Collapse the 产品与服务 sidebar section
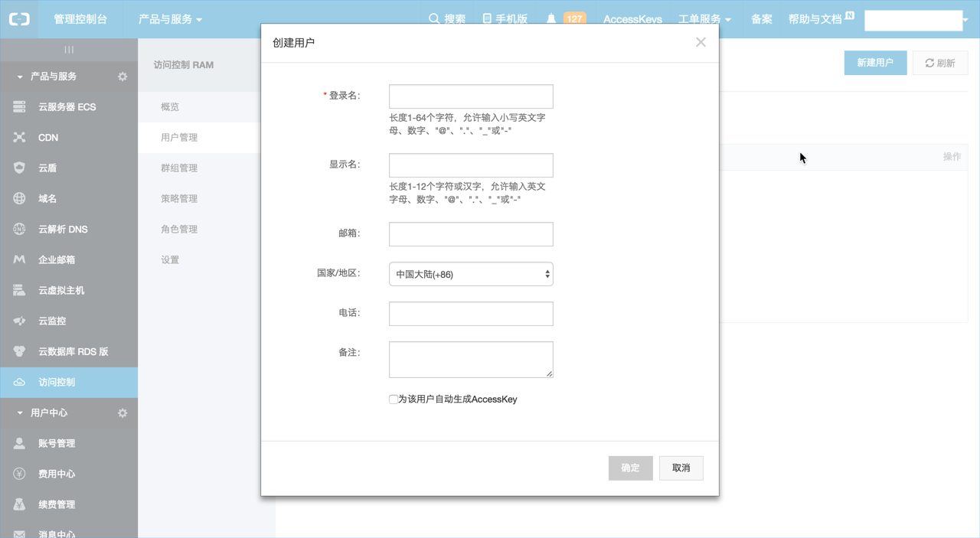The height and width of the screenshot is (538, 980). [20, 77]
